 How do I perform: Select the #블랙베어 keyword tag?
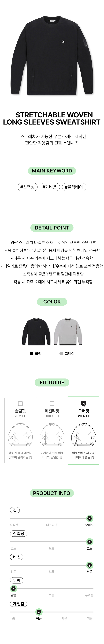click(74, 187)
